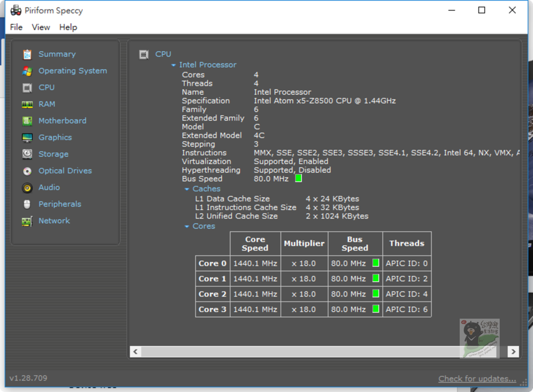Open the Help menu
The height and width of the screenshot is (392, 533).
(x=68, y=27)
